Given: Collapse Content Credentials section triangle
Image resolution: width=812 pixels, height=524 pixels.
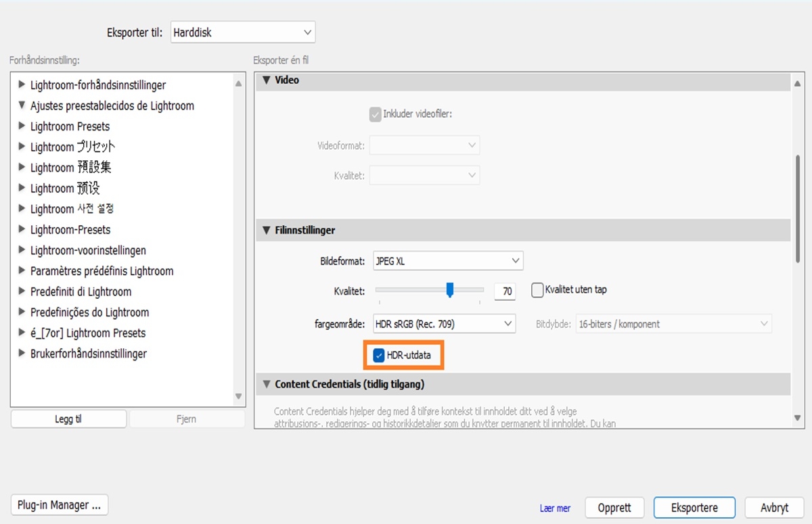Looking at the screenshot, I should tap(267, 384).
